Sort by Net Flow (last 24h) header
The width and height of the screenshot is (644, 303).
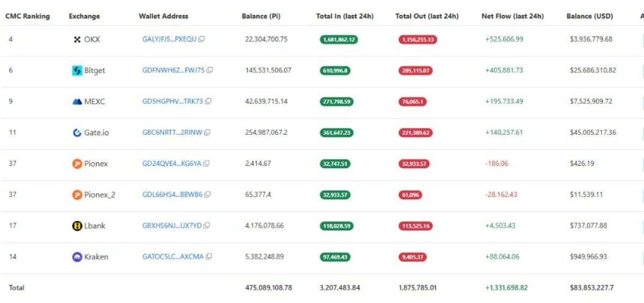513,16
